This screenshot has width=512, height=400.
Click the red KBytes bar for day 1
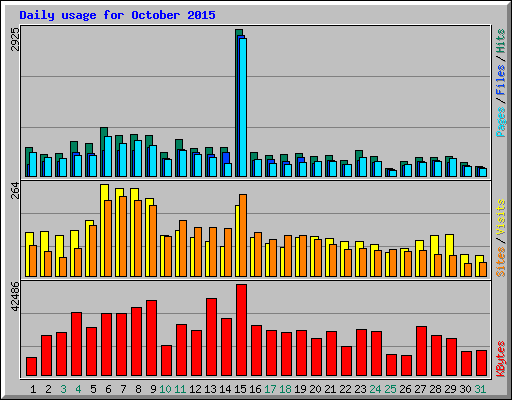click(31, 366)
